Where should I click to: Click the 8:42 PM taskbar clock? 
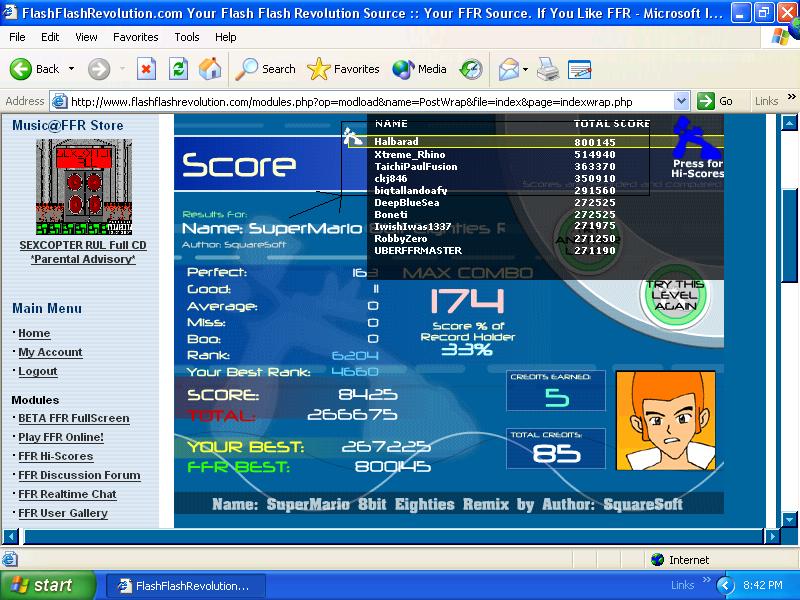point(762,585)
